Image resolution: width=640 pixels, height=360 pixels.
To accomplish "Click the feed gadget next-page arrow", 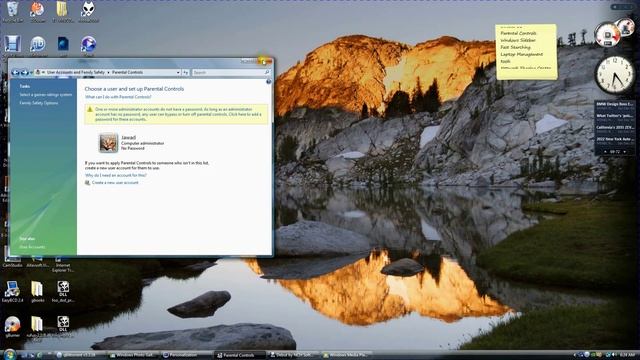I will coord(624,152).
